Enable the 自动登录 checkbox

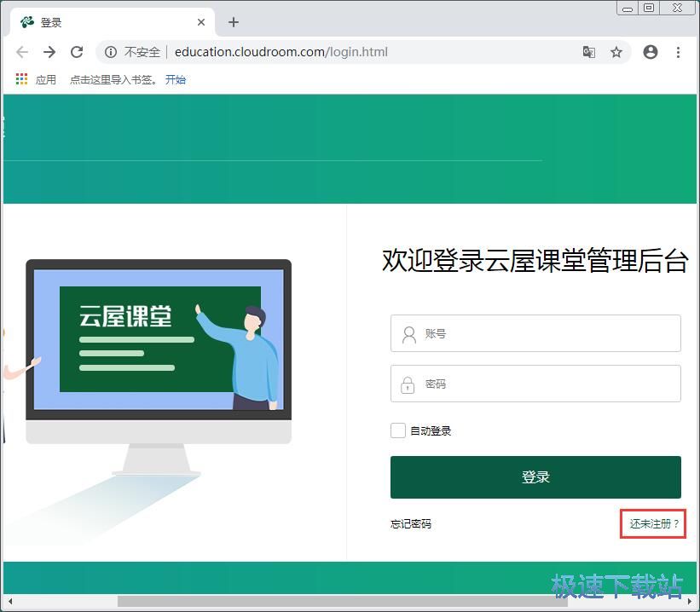397,430
